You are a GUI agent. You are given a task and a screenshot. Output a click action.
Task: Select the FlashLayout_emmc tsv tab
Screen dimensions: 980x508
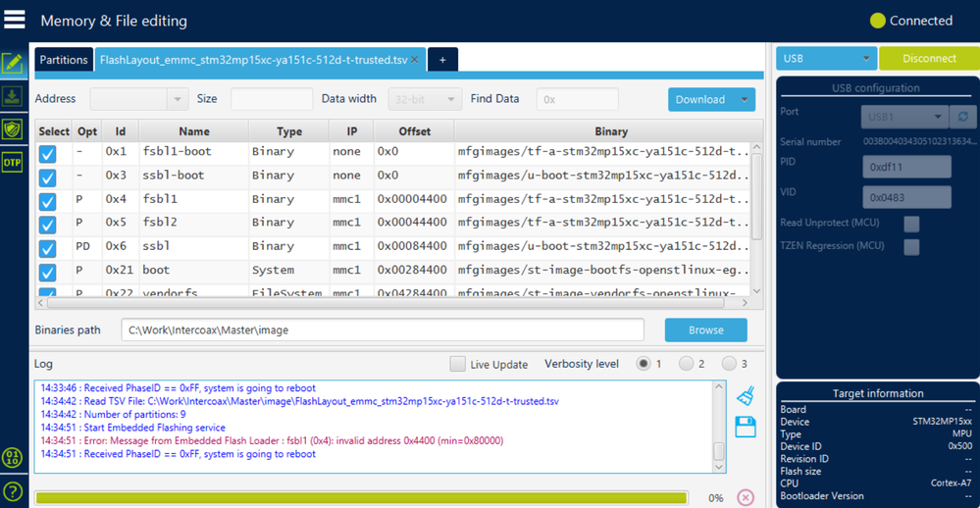[x=253, y=60]
